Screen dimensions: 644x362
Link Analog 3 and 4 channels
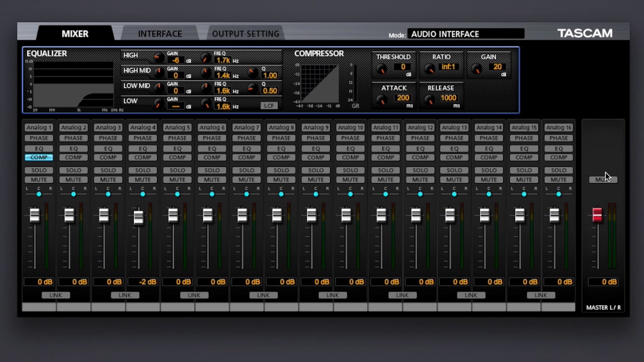tap(125, 295)
